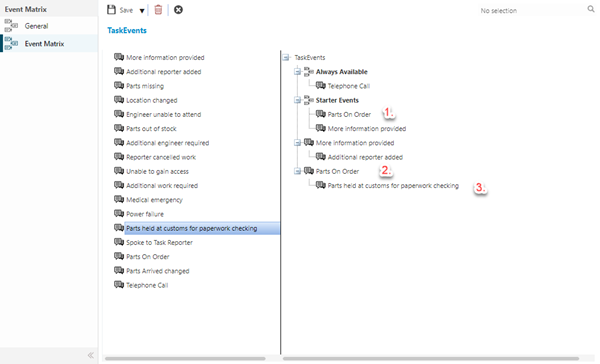Select More information provided under Starter Events
The width and height of the screenshot is (600, 364).
367,129
